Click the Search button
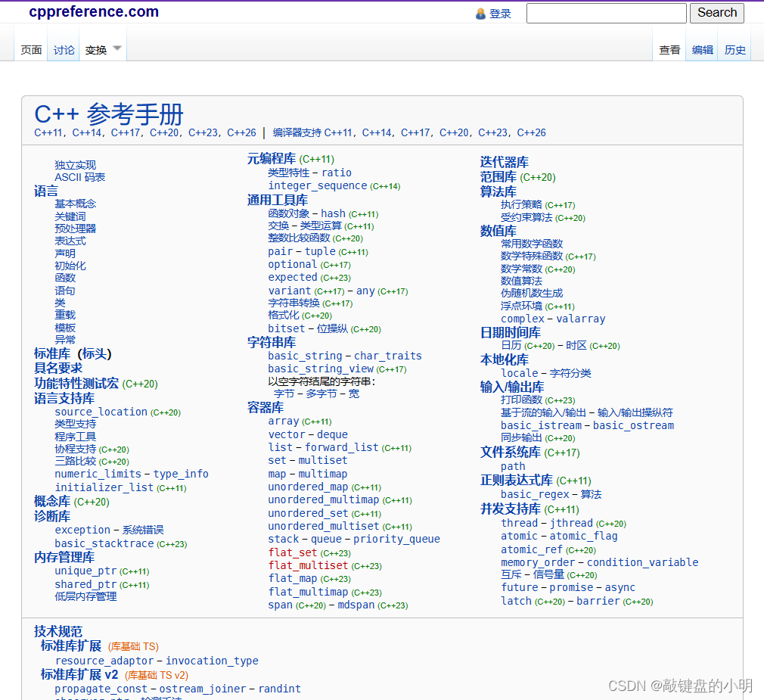This screenshot has width=764, height=700. [717, 13]
